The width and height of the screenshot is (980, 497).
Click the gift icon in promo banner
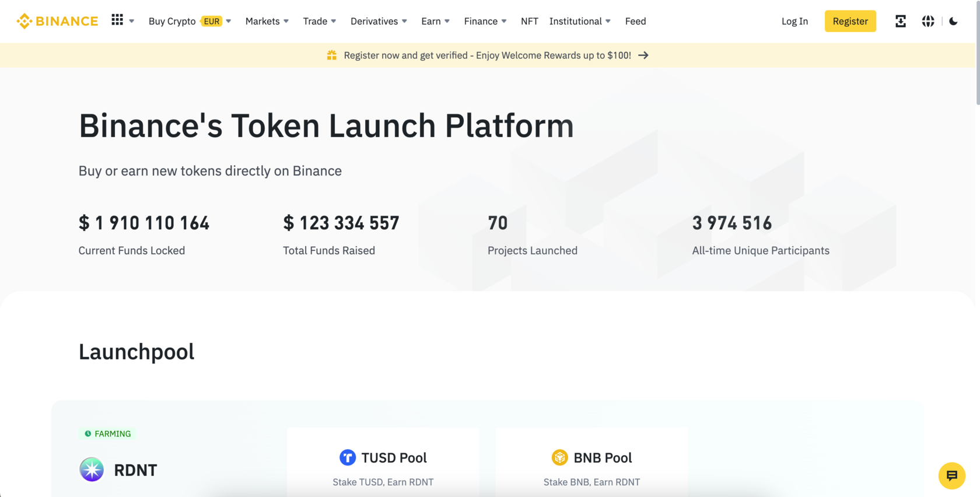point(331,55)
